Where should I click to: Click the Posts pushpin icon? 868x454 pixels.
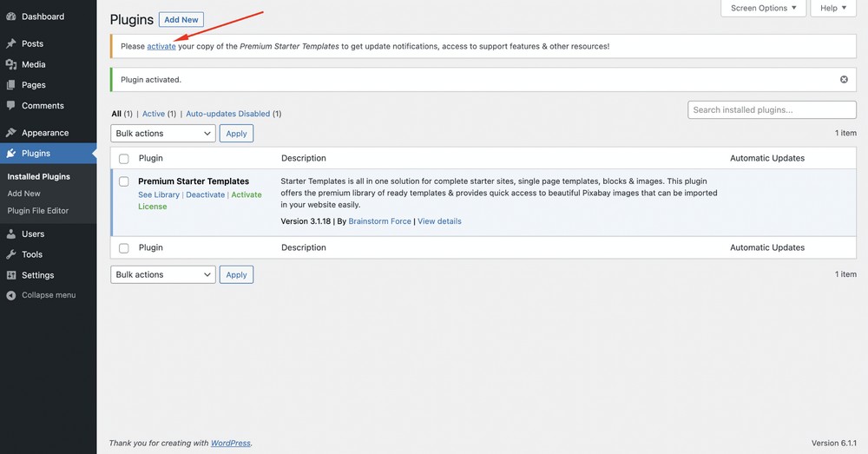[x=10, y=43]
